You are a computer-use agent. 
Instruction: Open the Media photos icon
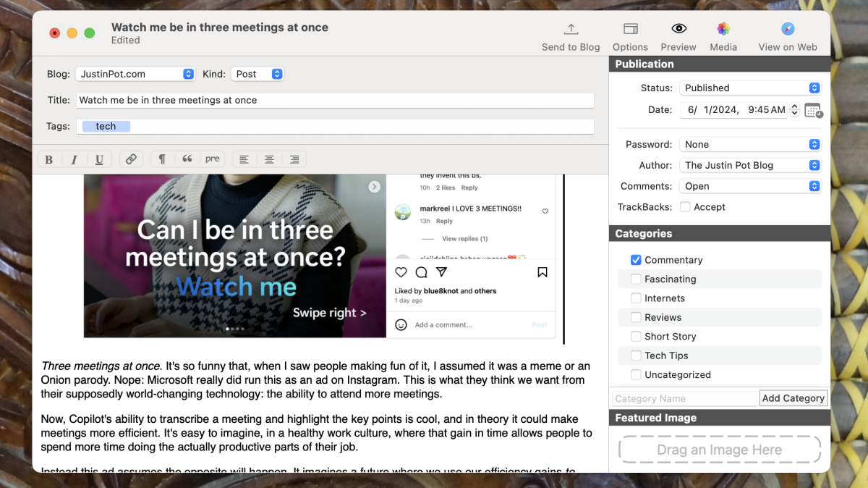pyautogui.click(x=723, y=29)
